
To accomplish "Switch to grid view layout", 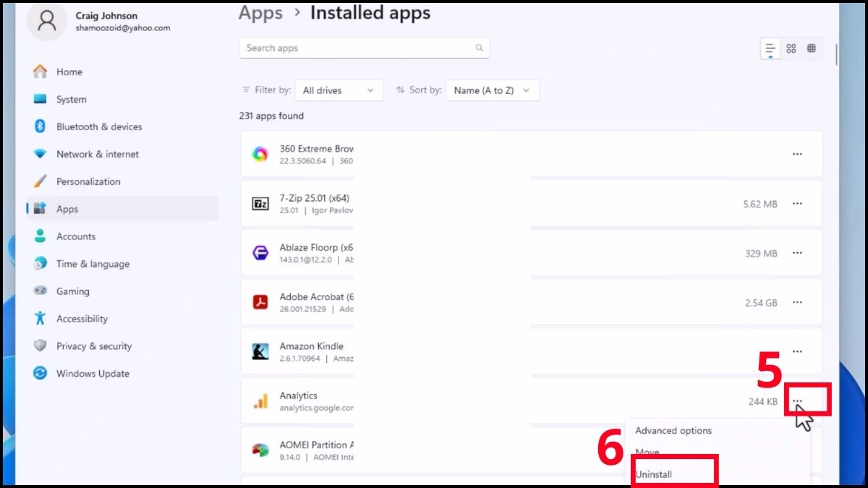I will click(x=791, y=48).
